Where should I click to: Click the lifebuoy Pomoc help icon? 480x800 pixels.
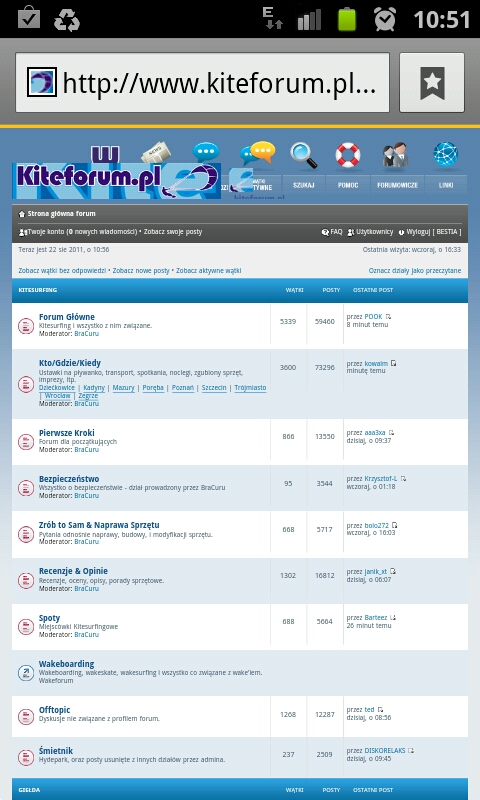pos(348,155)
